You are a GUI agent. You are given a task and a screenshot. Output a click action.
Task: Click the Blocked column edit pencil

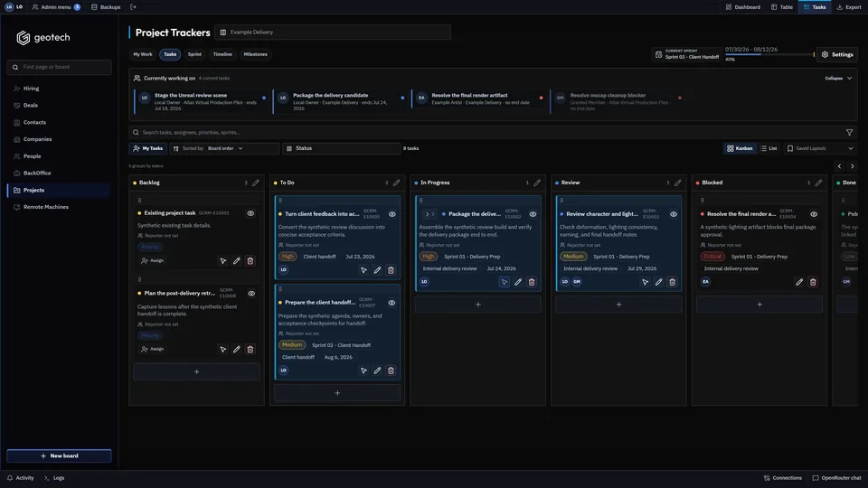click(818, 183)
